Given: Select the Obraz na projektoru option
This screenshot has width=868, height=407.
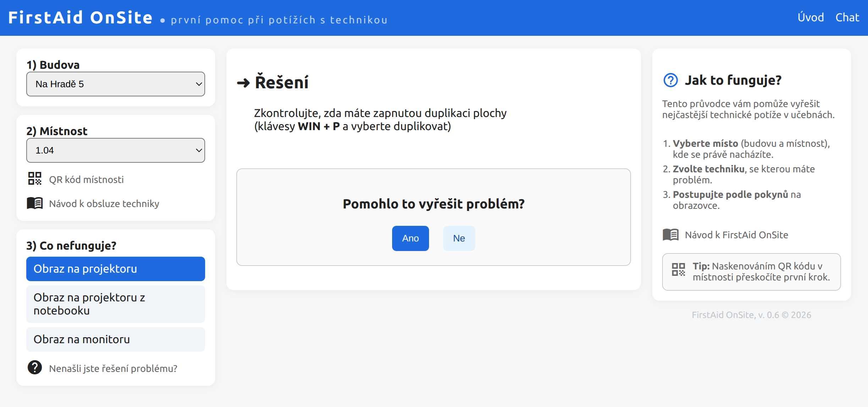Looking at the screenshot, I should tap(116, 269).
